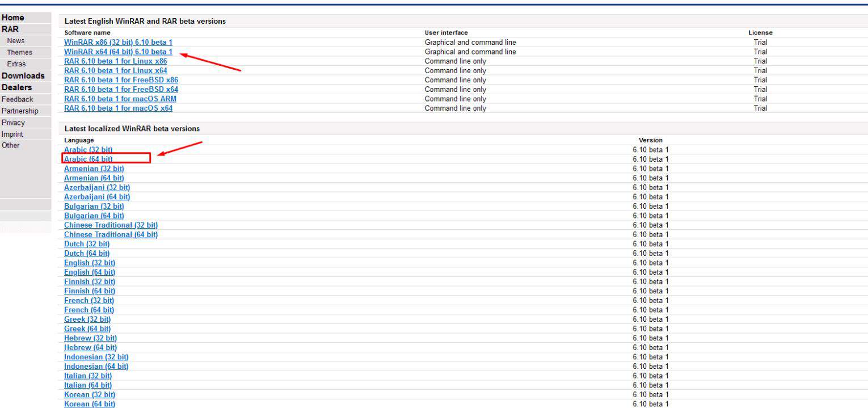This screenshot has height=408, width=868.
Task: Click RAR 6.10 beta 1 for Linux x64
Action: point(116,70)
